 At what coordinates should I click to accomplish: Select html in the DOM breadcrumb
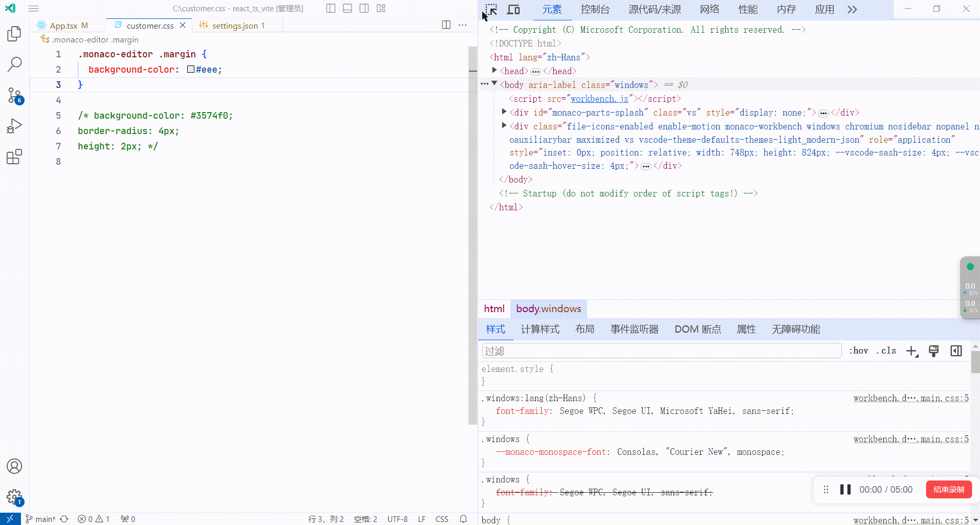click(x=494, y=309)
